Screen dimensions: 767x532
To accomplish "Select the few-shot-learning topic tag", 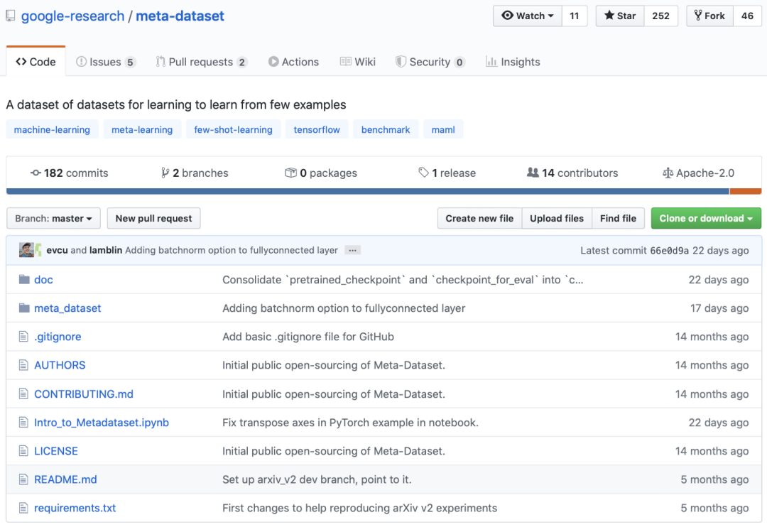I will [x=233, y=130].
